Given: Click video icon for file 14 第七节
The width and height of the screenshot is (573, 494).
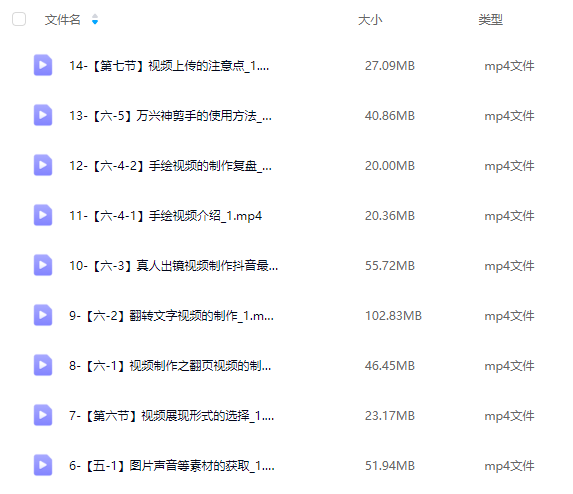Looking at the screenshot, I should click(43, 65).
